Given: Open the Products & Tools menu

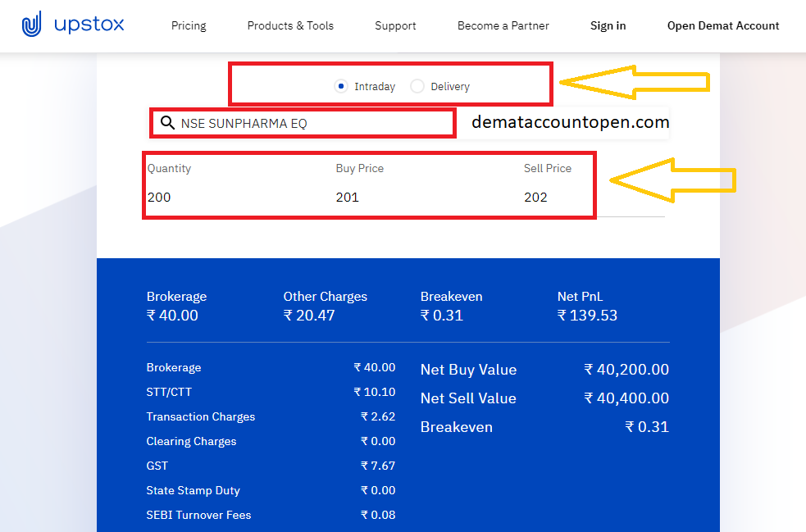Looking at the screenshot, I should pos(290,25).
